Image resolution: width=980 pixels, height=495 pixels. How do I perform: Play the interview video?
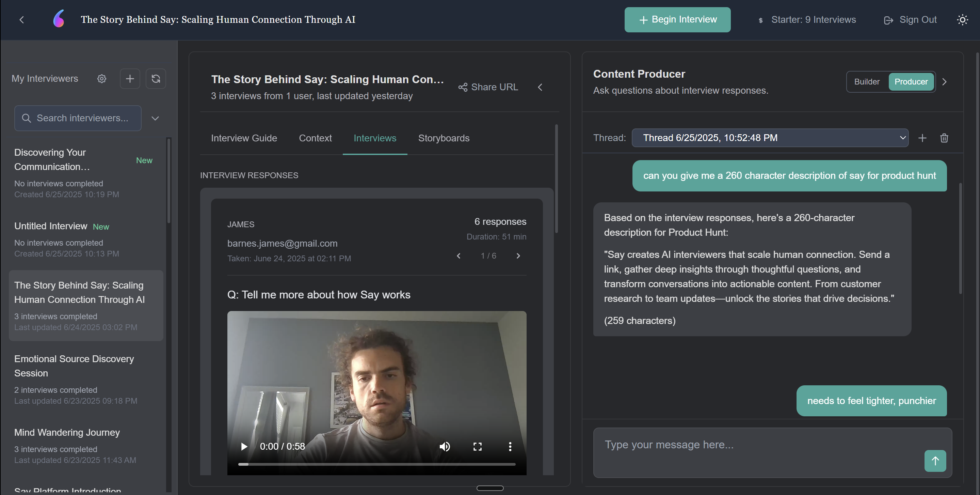244,447
